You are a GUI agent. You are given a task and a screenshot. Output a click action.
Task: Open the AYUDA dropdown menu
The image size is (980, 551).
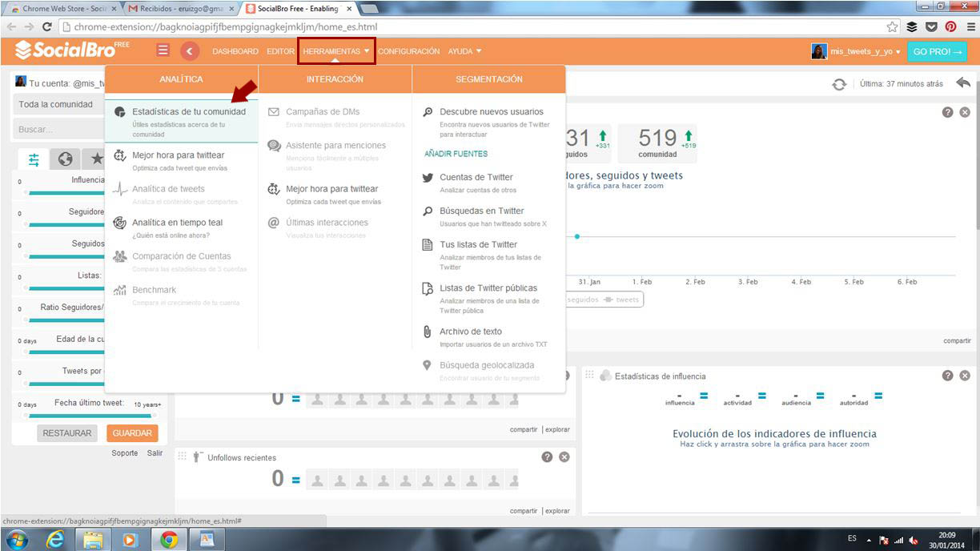(464, 51)
